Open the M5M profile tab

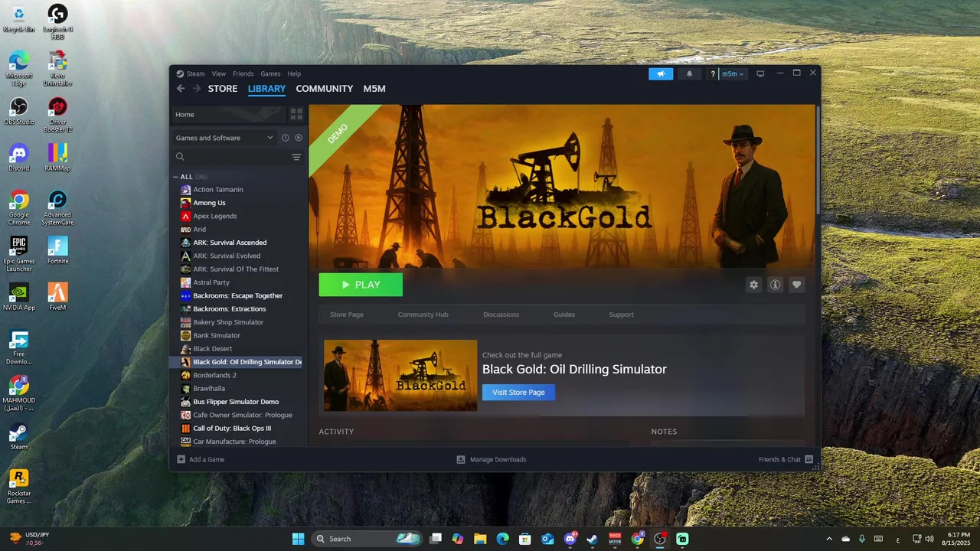(374, 89)
